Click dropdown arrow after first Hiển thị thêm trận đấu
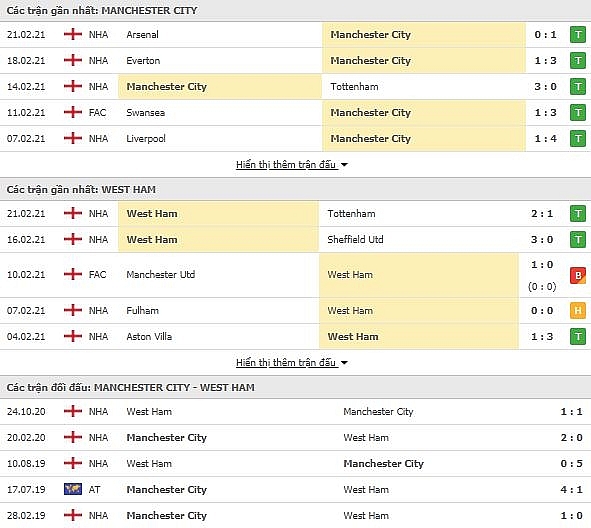Image resolution: width=591 pixels, height=528 pixels. [x=344, y=165]
